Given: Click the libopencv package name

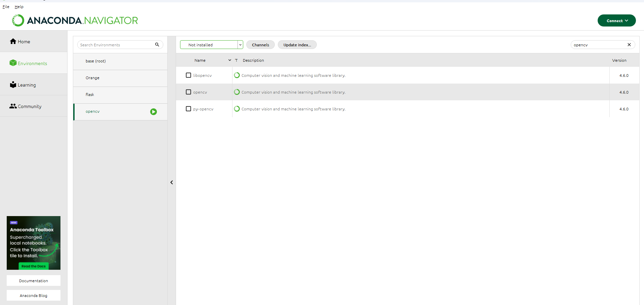Looking at the screenshot, I should click(x=203, y=75).
